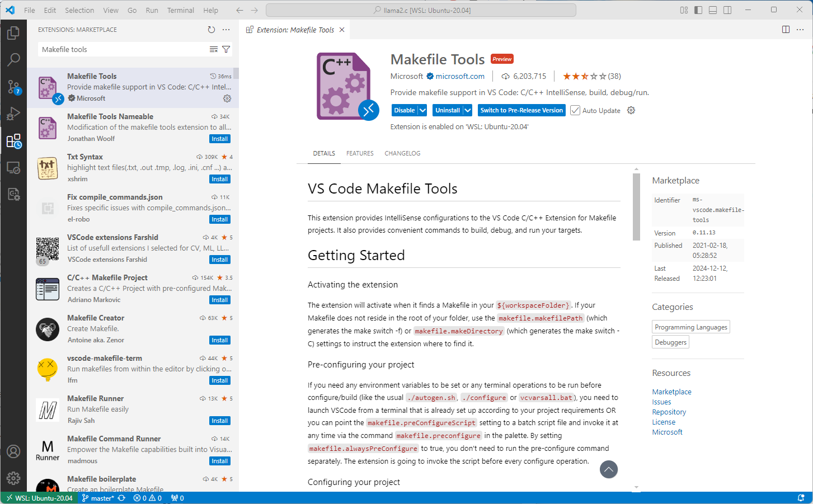Screen dimensions: 813x504
Task: Install the Makefile Runner extension
Action: [x=220, y=421]
